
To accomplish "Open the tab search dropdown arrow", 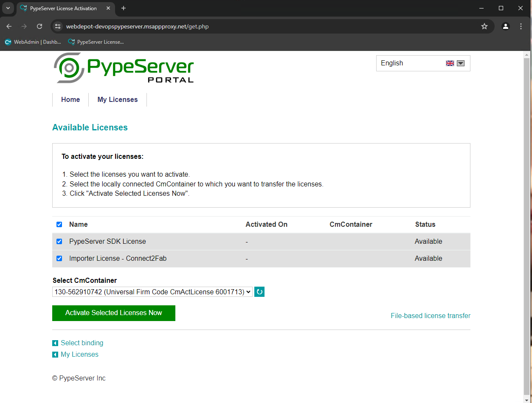I will tap(8, 8).
